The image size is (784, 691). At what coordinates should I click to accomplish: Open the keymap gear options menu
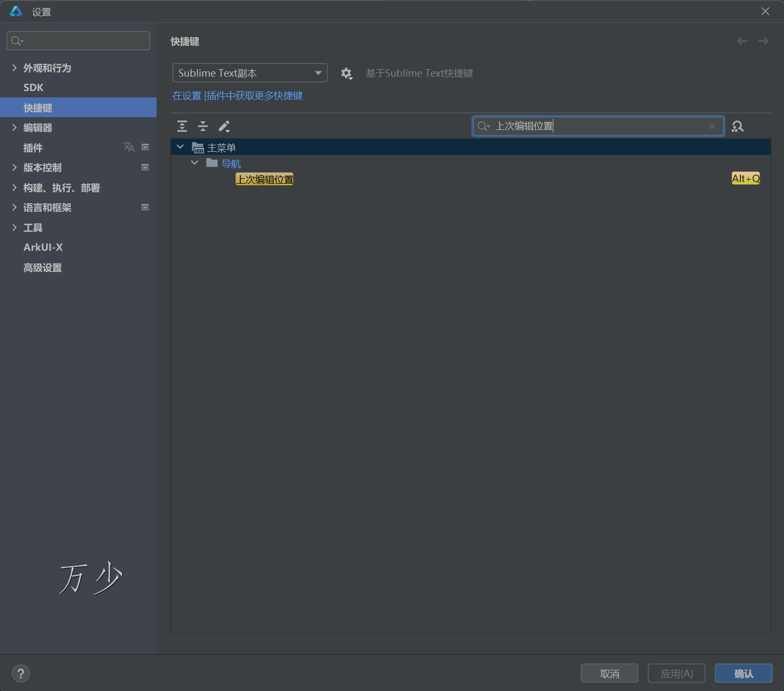(347, 73)
